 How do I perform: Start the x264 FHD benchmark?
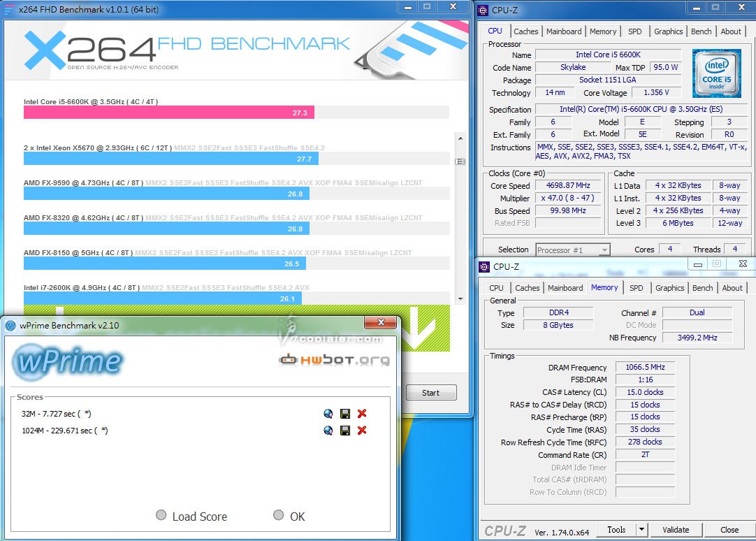point(431,393)
